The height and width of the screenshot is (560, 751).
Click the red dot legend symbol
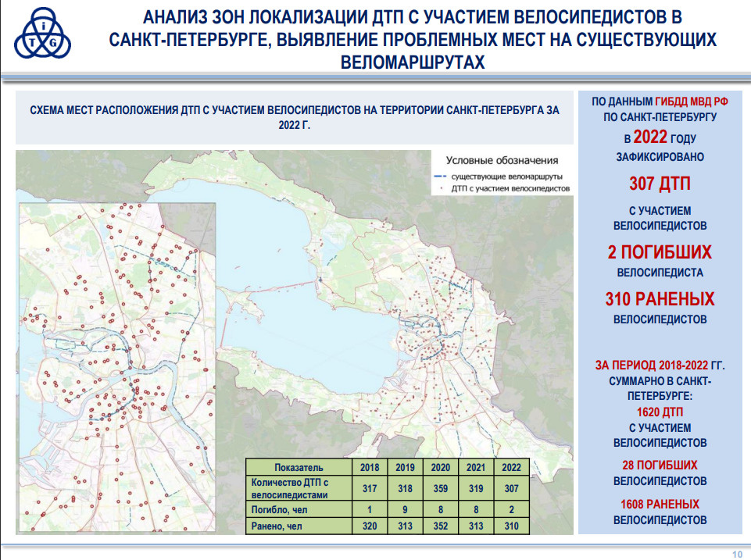click(440, 189)
